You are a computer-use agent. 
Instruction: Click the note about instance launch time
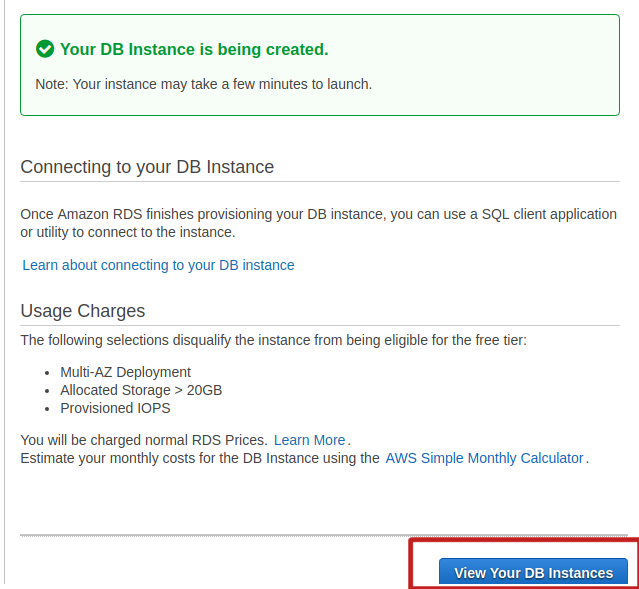(x=203, y=84)
